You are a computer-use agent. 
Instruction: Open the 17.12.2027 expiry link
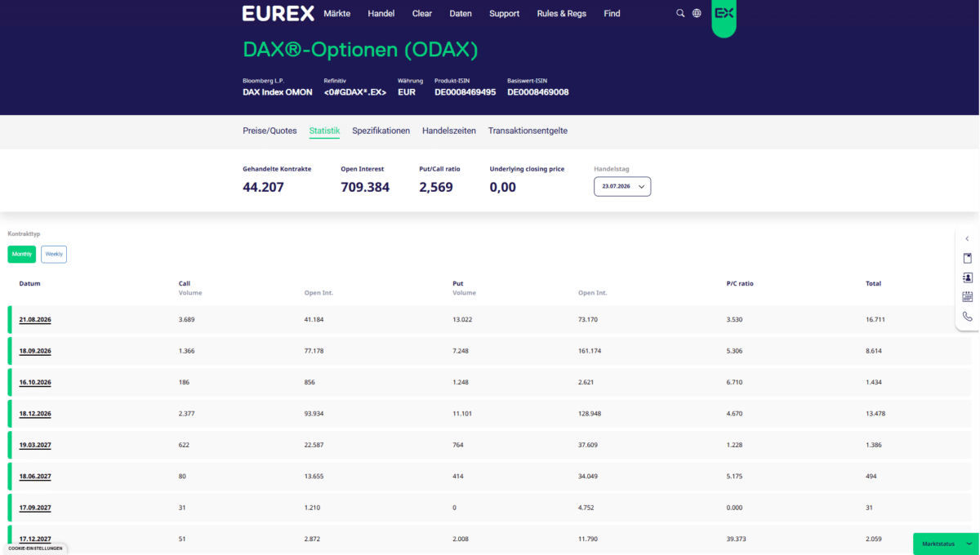35,539
